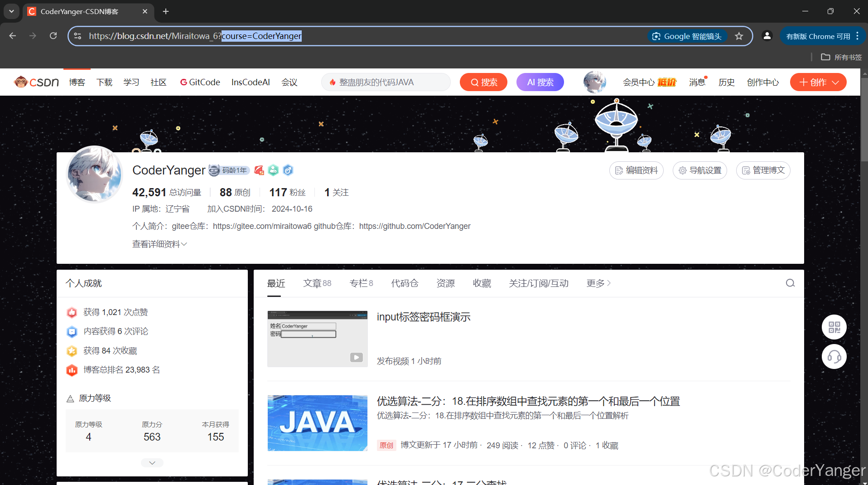Open GitCode in the top navigation

(x=200, y=82)
